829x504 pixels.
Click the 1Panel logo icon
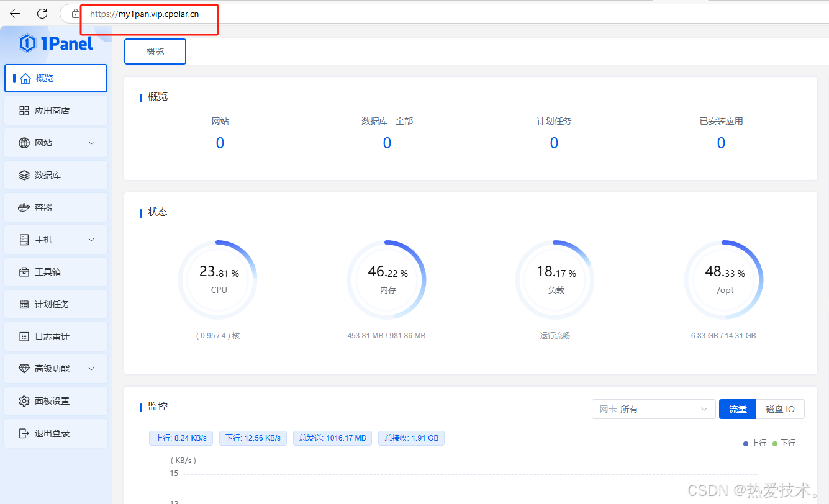pyautogui.click(x=27, y=43)
